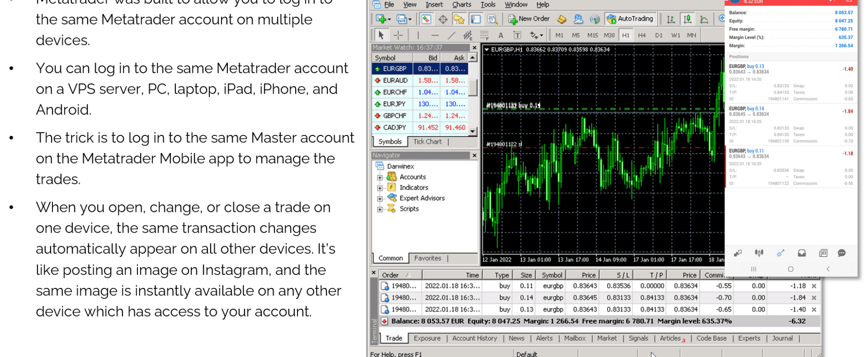Click the New Order button
This screenshot has width=868, height=357.
(x=529, y=19)
